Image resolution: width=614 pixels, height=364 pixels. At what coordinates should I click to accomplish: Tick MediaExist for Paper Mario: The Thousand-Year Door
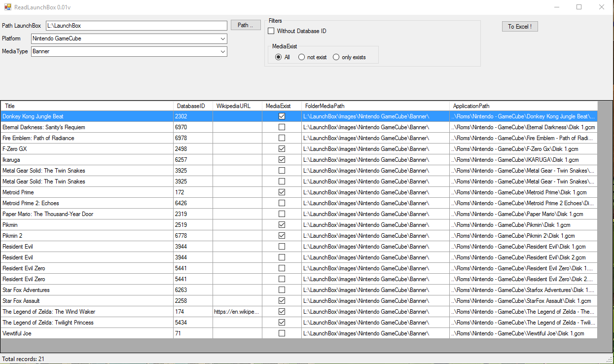(x=282, y=214)
